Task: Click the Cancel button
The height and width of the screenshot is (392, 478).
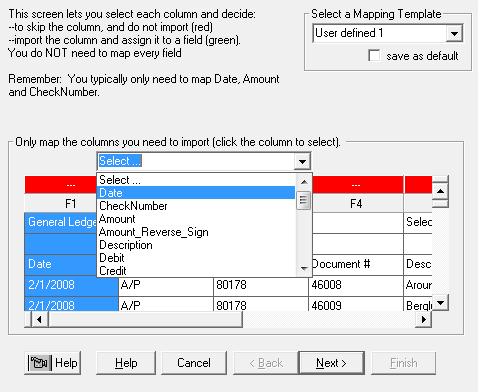Action: (x=194, y=363)
